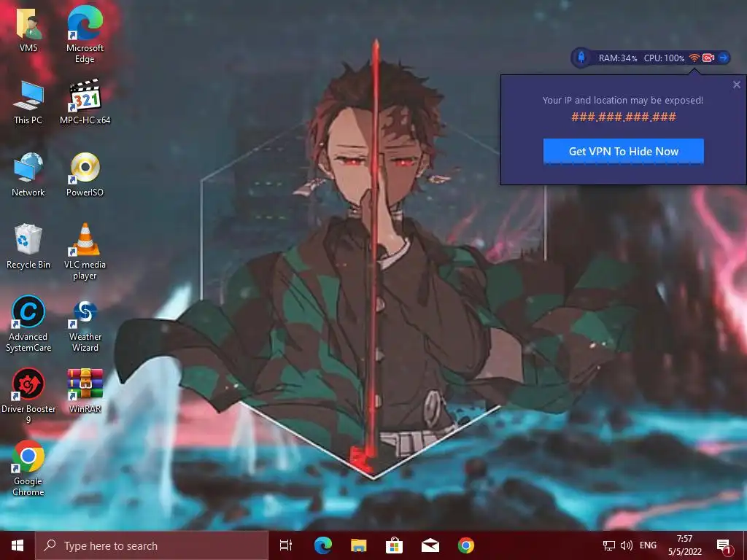The width and height of the screenshot is (747, 560).
Task: Click the 'Your IP and location may be exposed!' text
Action: coord(623,100)
